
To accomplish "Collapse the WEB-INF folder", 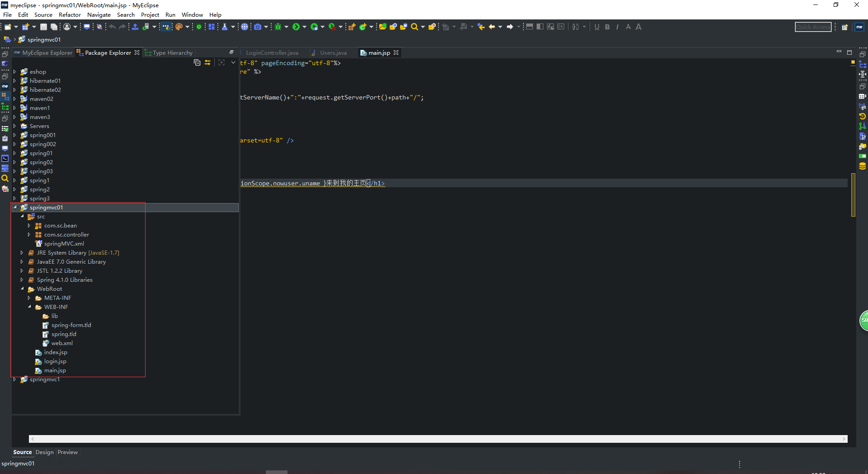I will (29, 307).
